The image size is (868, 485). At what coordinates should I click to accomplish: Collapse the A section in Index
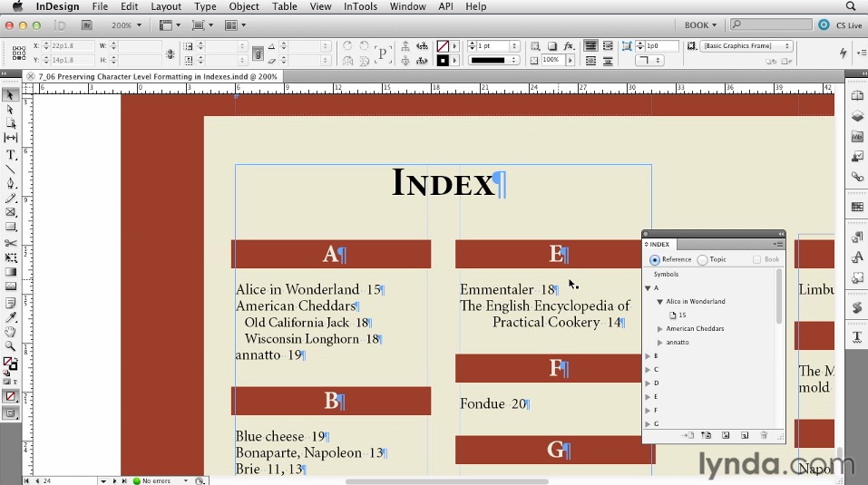point(648,288)
